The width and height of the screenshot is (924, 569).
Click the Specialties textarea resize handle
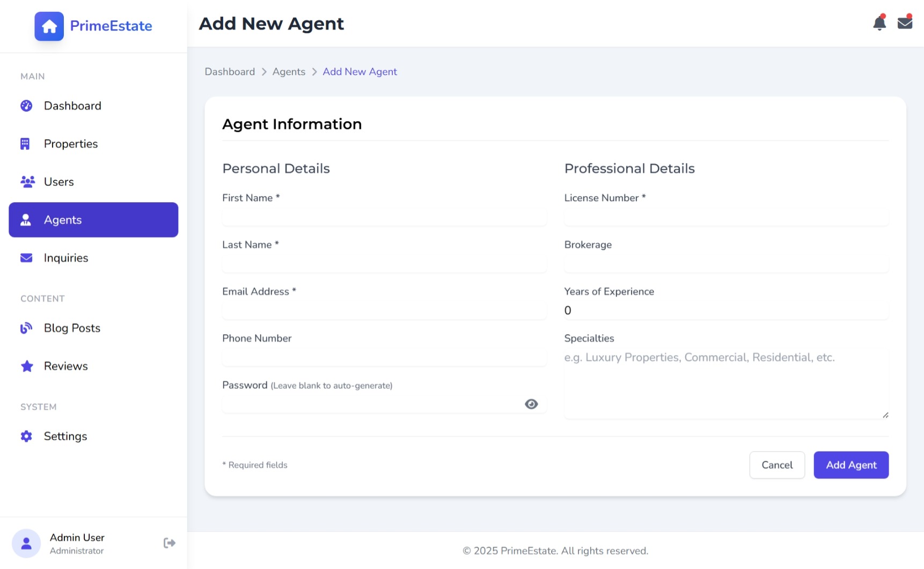[885, 415]
